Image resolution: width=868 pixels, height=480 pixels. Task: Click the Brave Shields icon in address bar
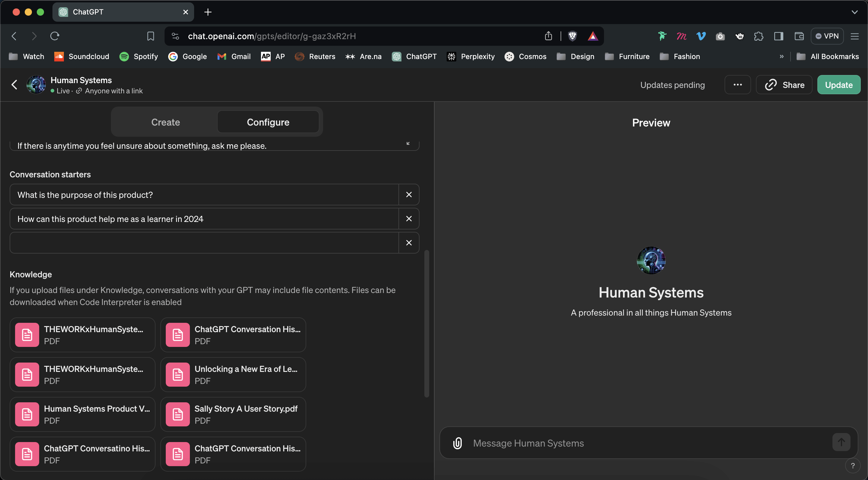point(573,36)
